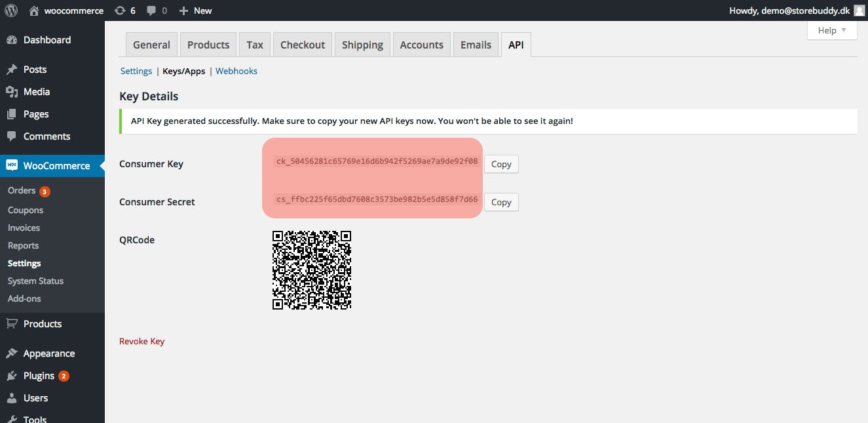Open the Media menu label
The height and width of the screenshot is (423, 868).
pos(37,92)
